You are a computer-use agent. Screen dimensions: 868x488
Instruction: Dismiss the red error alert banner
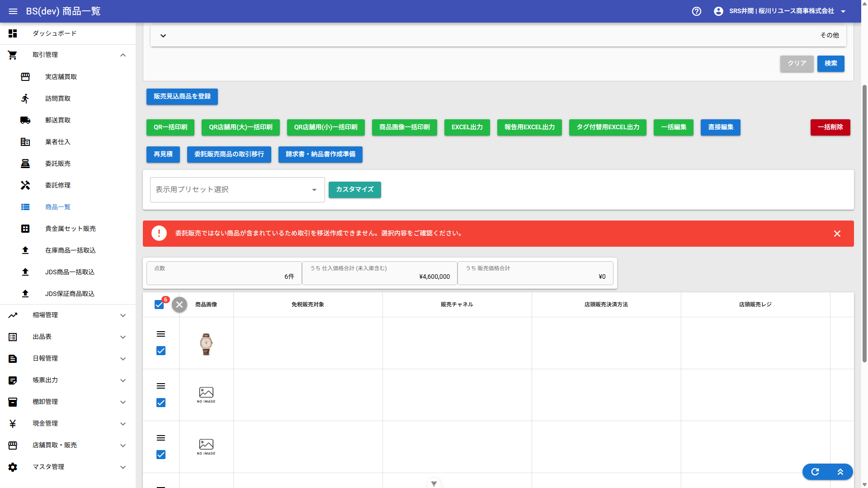point(837,234)
